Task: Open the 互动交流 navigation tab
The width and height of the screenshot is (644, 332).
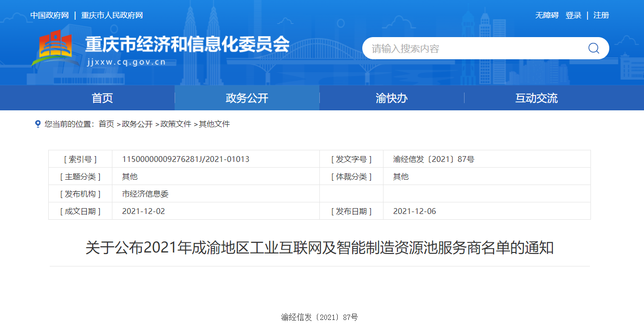Action: pos(536,98)
